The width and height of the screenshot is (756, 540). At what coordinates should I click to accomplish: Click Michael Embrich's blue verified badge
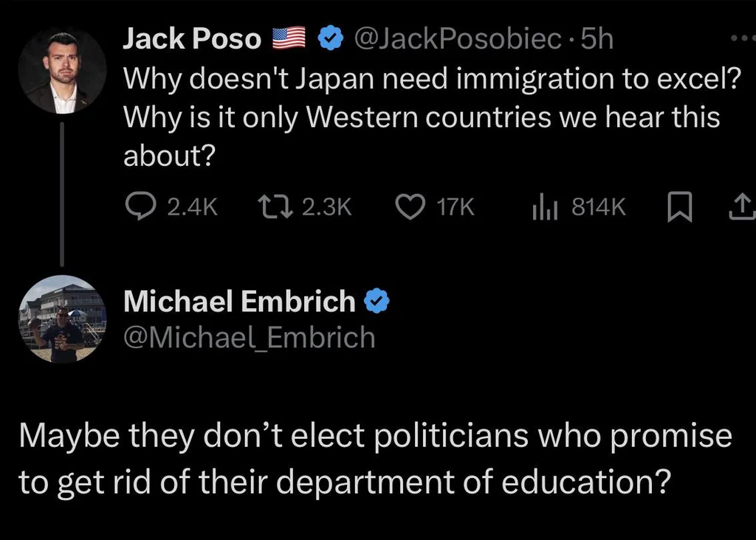[x=376, y=300]
